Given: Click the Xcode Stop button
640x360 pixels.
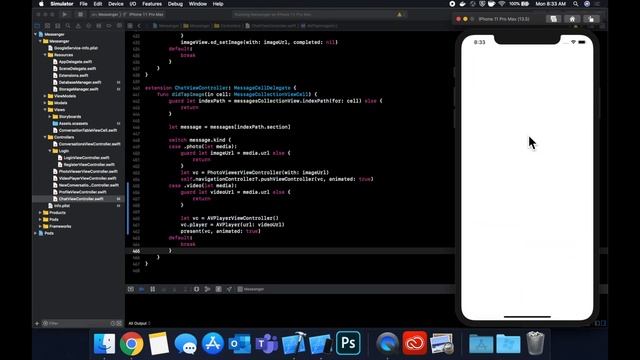Looking at the screenshot, I should [80, 14].
